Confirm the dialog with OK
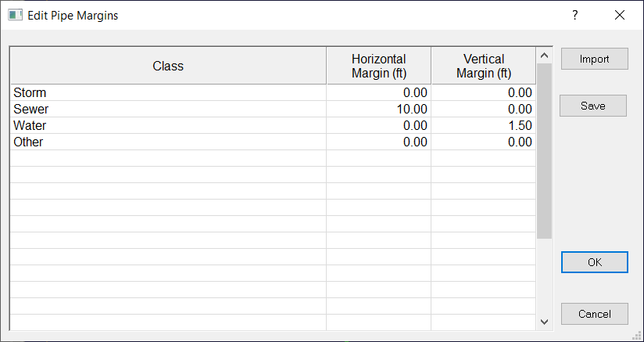The image size is (644, 342). coord(594,262)
